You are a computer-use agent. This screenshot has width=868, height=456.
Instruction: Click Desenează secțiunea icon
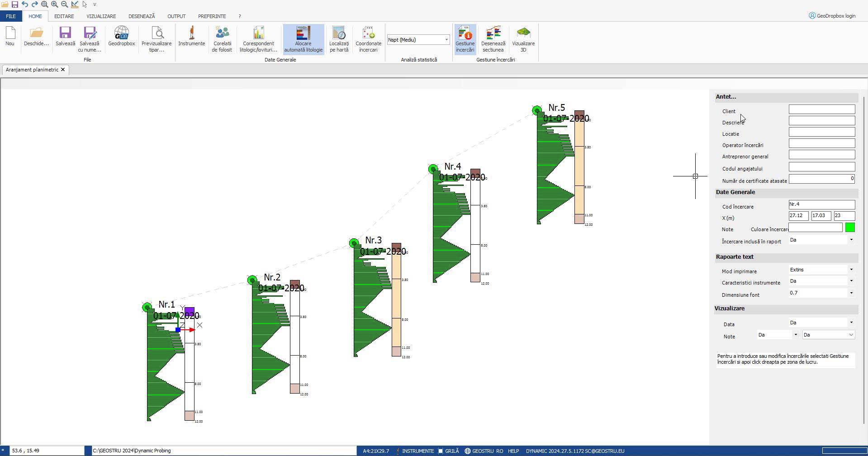[493, 39]
